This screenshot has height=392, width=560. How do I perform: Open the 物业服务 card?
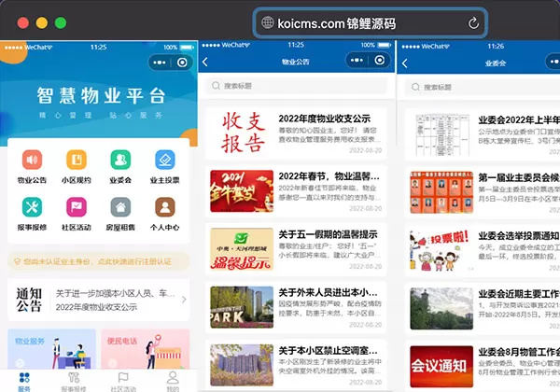[x=51, y=349]
